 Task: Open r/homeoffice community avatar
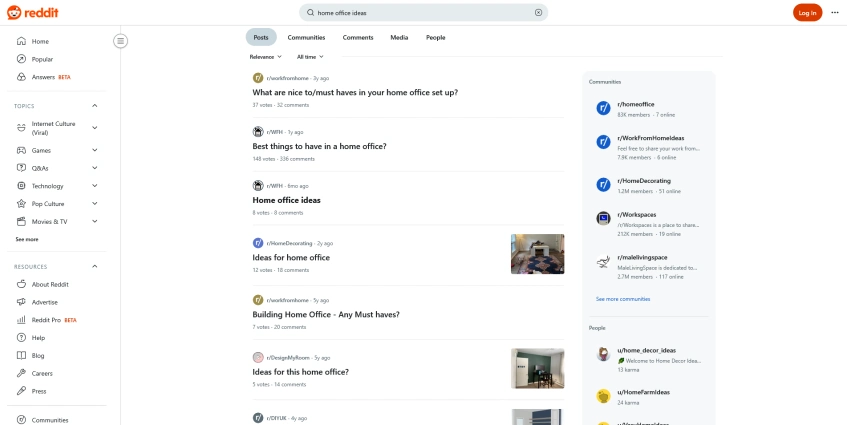pyautogui.click(x=603, y=108)
